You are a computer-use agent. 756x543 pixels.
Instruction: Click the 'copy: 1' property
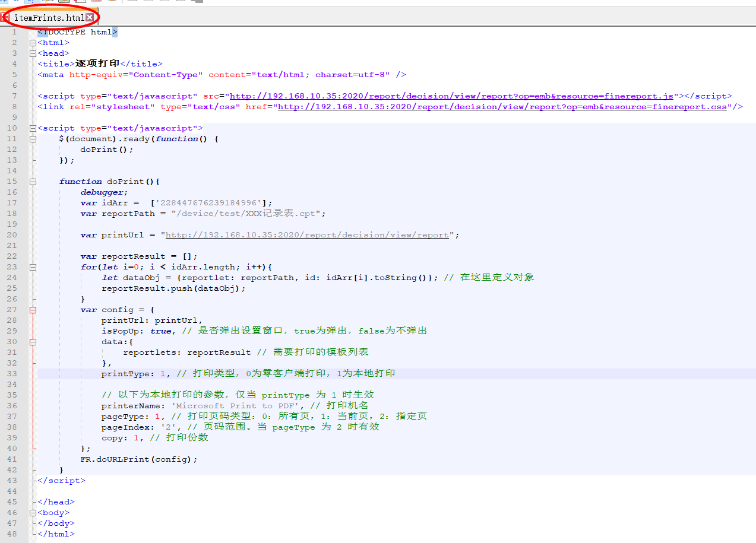pos(120,438)
